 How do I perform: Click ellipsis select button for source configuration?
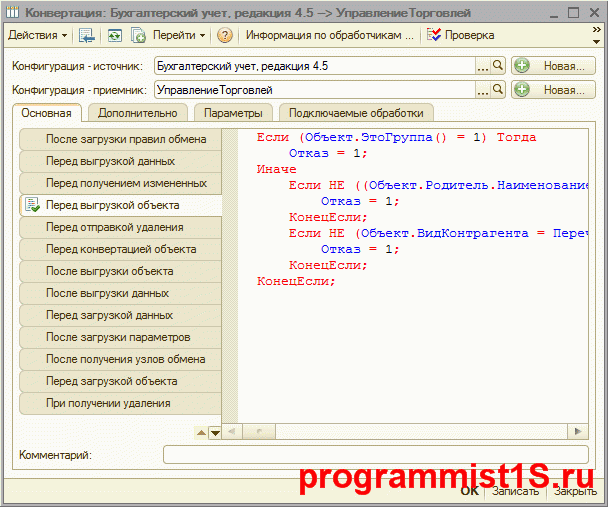click(x=482, y=66)
